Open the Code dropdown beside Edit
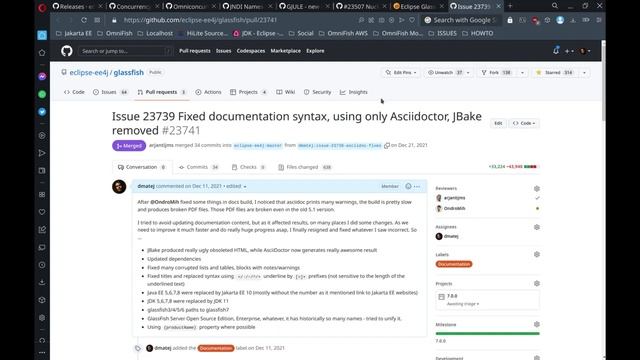 (524, 123)
